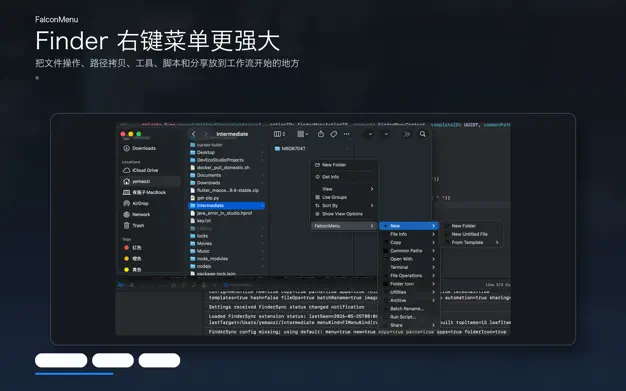626x391 pixels.
Task: Open Archive menu entry
Action: click(409, 300)
